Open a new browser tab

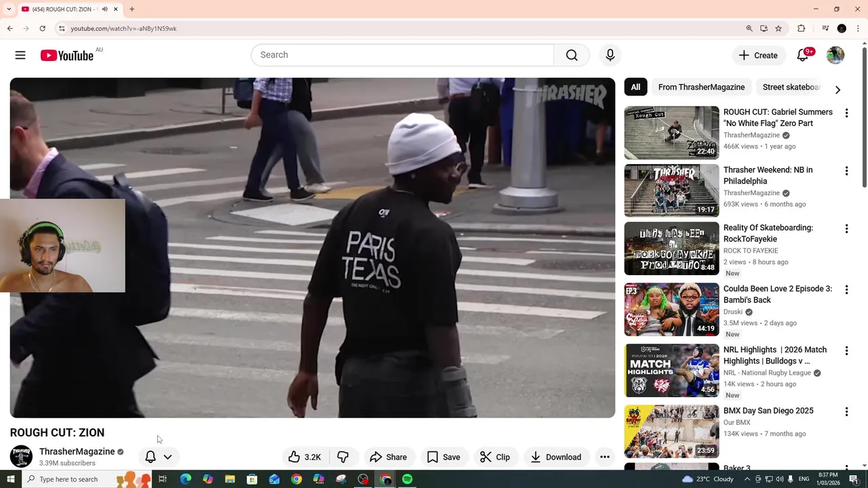tap(132, 9)
